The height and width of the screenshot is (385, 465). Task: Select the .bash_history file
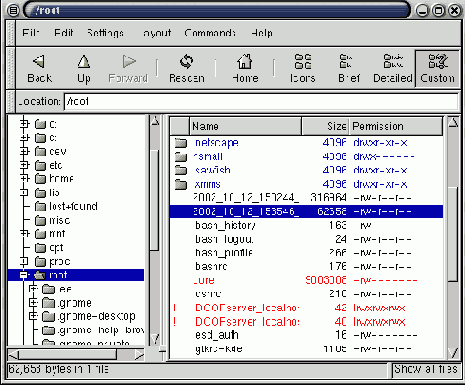click(x=306, y=226)
